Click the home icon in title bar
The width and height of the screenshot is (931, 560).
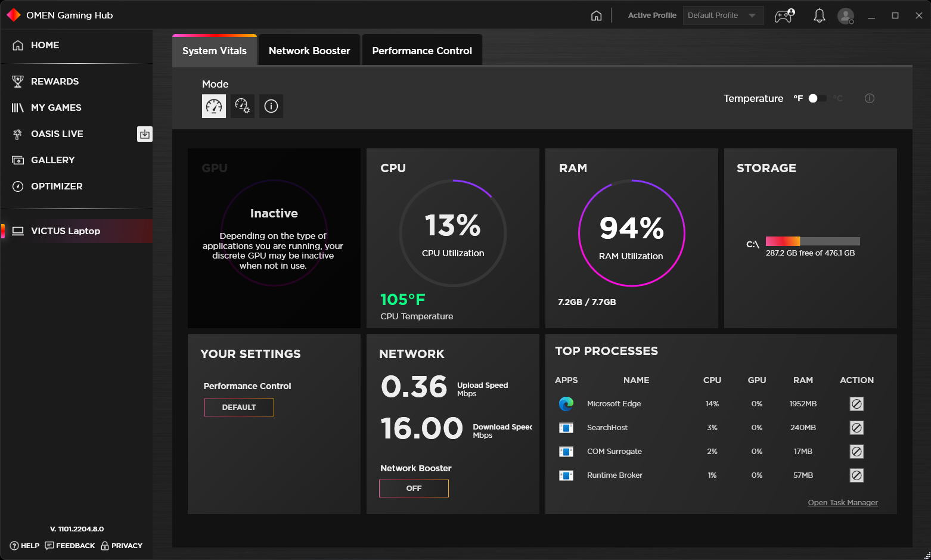click(x=596, y=15)
